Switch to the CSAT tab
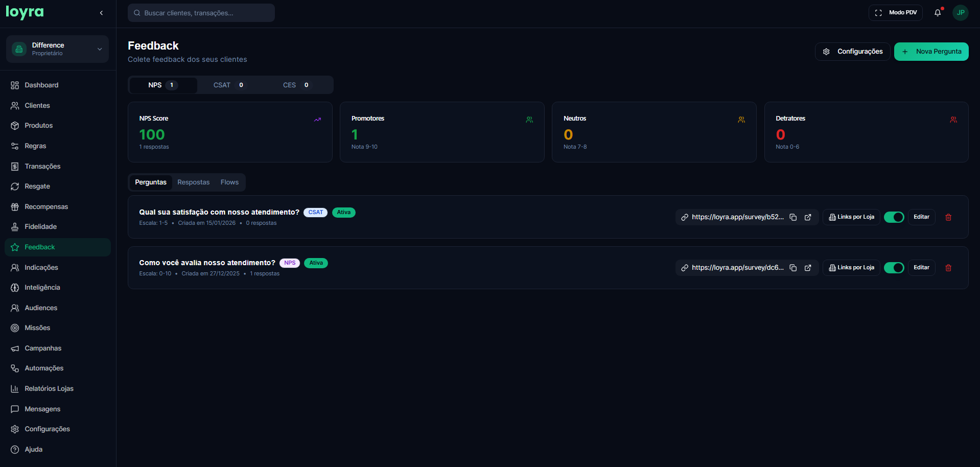Image resolution: width=980 pixels, height=467 pixels. pyautogui.click(x=230, y=85)
